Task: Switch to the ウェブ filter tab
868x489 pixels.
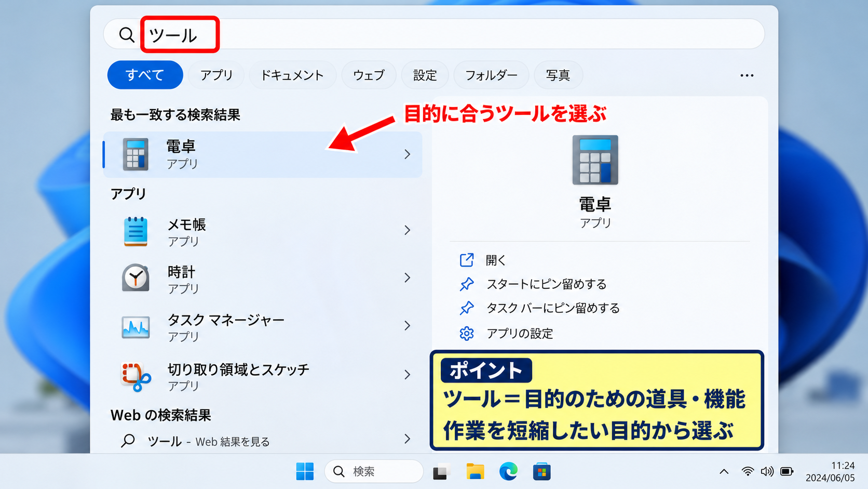Action: click(369, 75)
